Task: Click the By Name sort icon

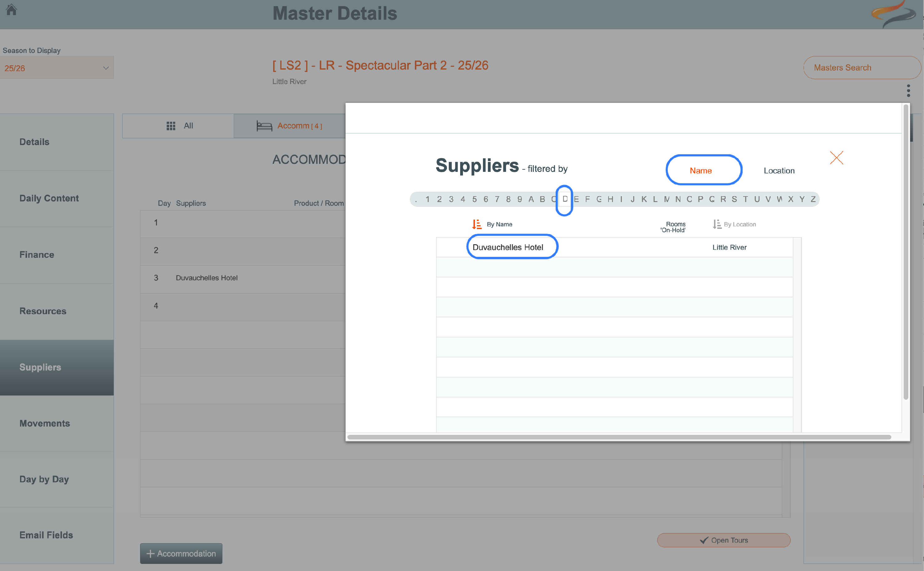Action: tap(476, 224)
